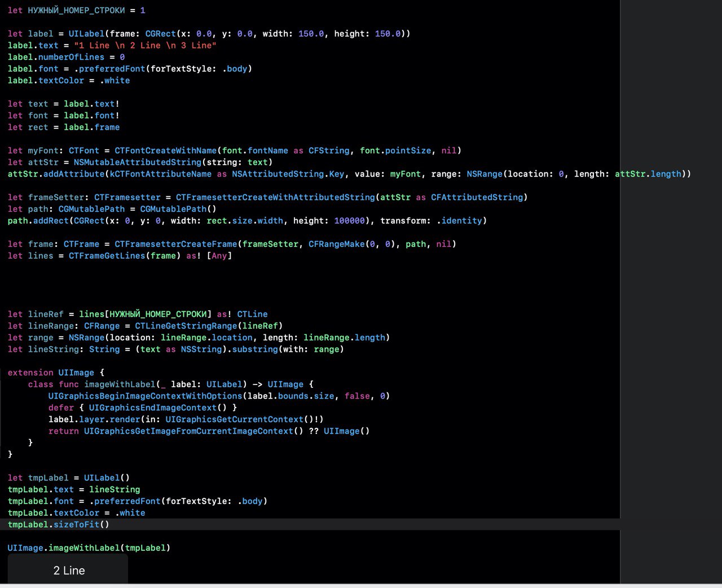Click the line 'let rect = label.frame'
This screenshot has height=588, width=722.
coord(63,127)
